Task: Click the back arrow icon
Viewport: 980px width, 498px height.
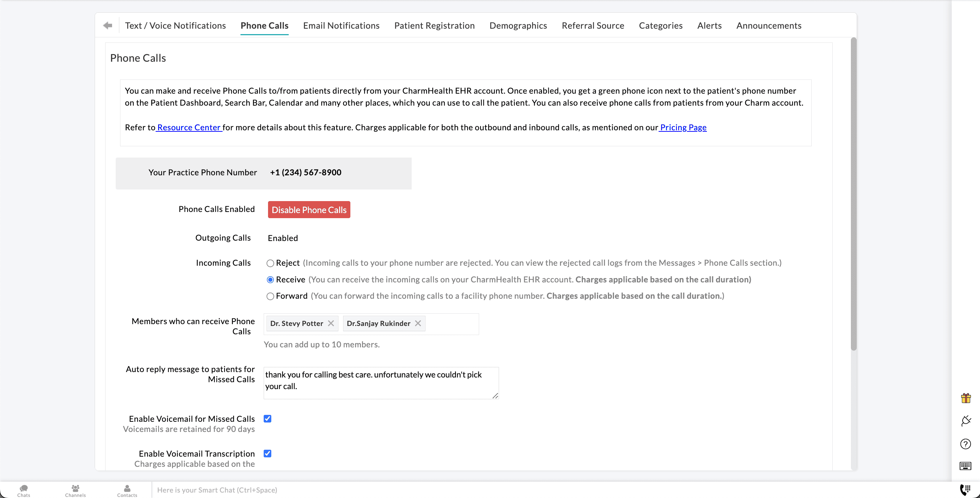Action: [x=108, y=25]
